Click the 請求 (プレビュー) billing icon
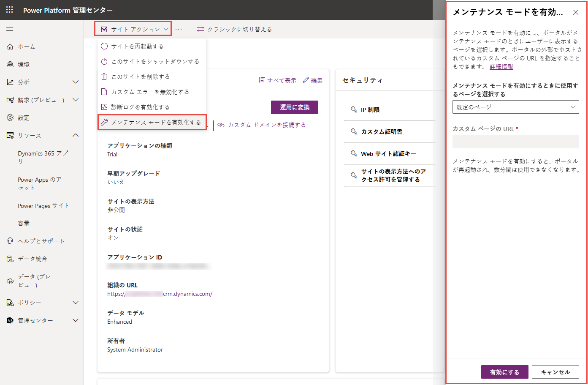 tap(10, 100)
